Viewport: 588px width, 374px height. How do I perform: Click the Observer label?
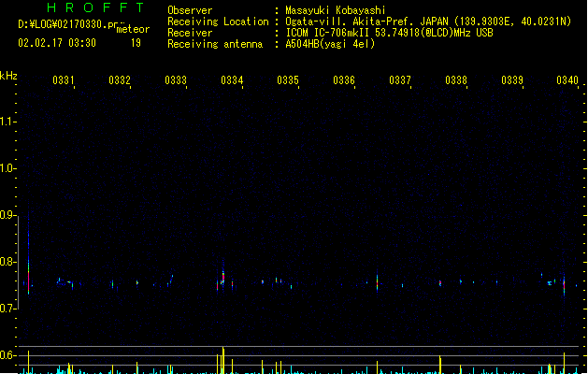tap(190, 10)
